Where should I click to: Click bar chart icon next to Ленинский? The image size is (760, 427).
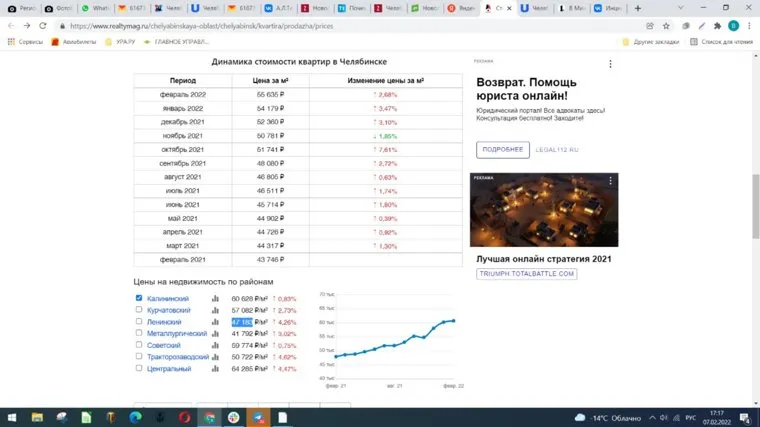point(215,322)
